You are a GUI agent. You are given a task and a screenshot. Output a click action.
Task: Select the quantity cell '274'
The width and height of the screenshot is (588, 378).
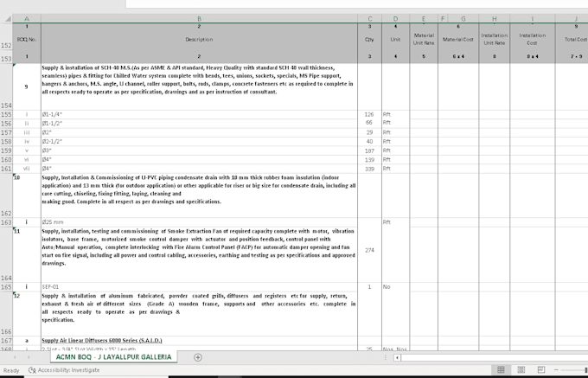370,251
